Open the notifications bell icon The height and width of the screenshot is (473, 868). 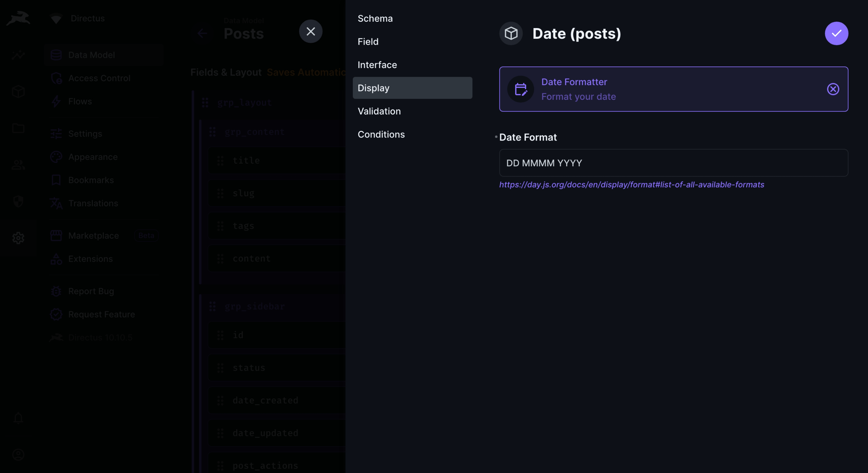[18, 418]
